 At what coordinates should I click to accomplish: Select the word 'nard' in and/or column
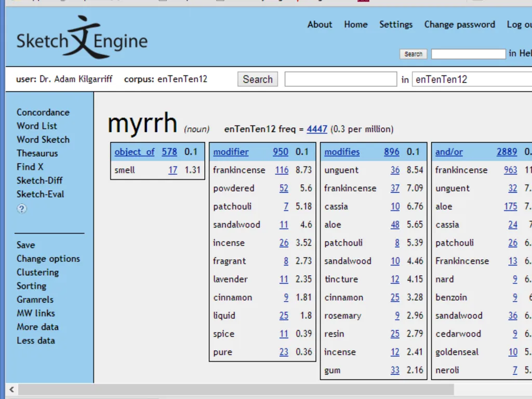pyautogui.click(x=445, y=279)
